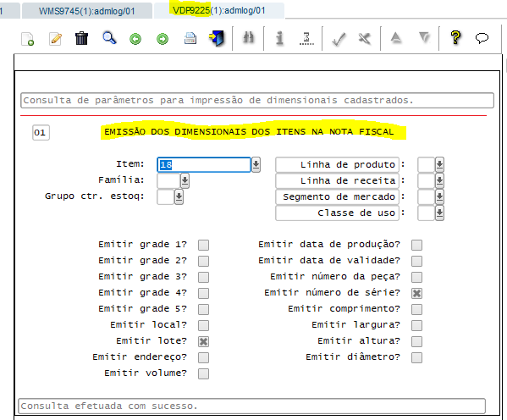Enable Emitir largura checkbox
Image resolution: width=507 pixels, height=420 pixels.
click(416, 325)
